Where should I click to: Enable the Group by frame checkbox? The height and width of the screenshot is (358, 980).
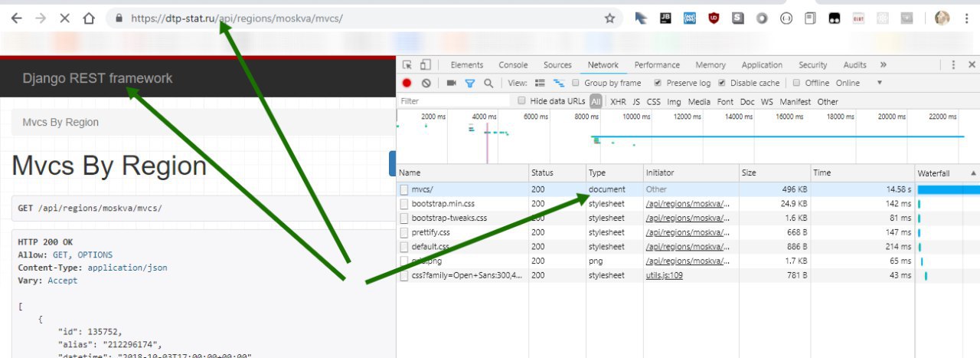(577, 83)
